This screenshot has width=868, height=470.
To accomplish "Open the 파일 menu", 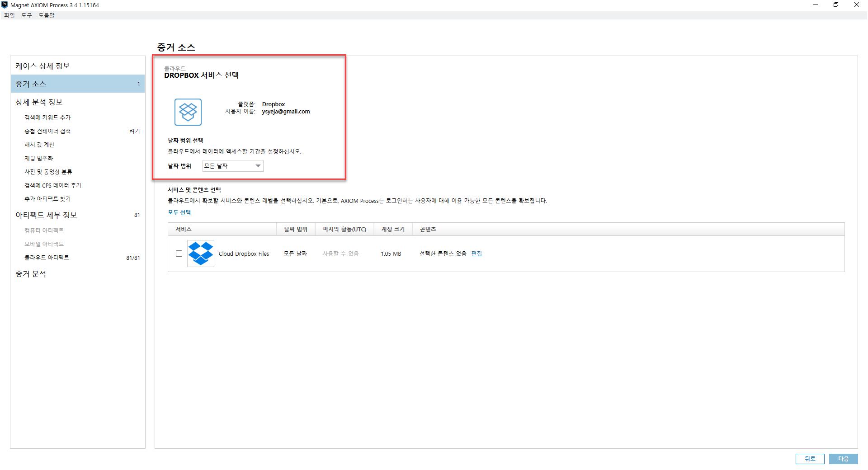I will (x=9, y=15).
